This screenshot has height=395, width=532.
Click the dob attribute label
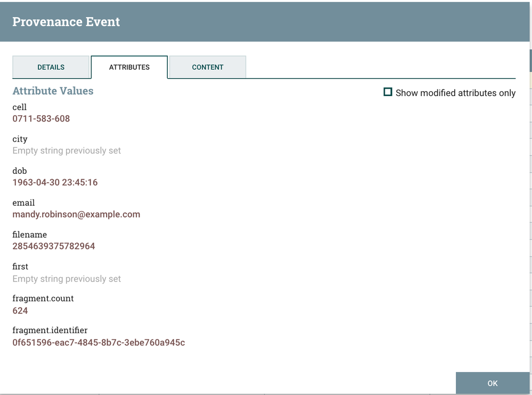[20, 171]
